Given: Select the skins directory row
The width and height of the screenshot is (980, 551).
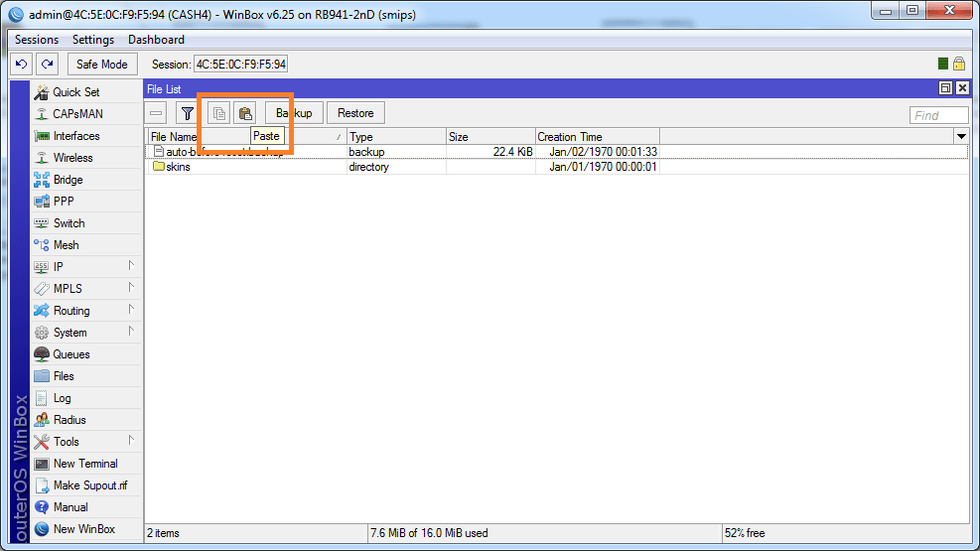Looking at the screenshot, I should [178, 167].
